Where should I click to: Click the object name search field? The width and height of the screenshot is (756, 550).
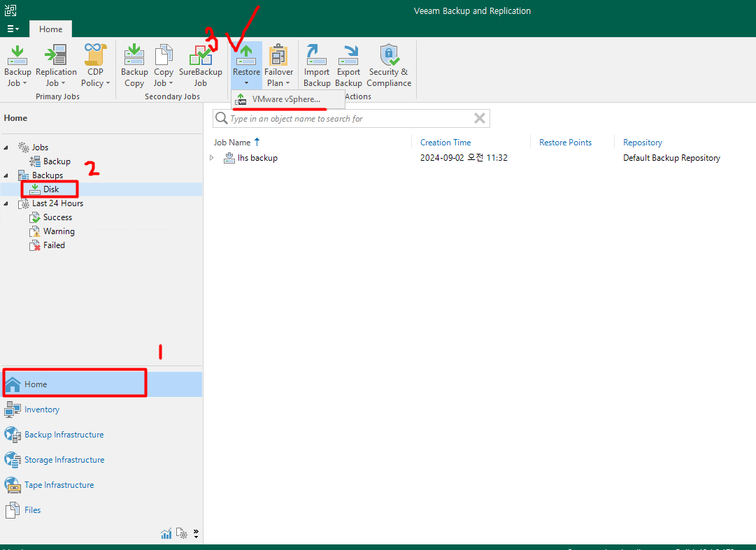350,119
